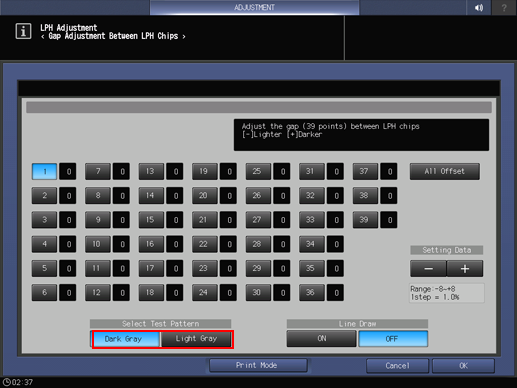Select gap point 13
This screenshot has height=388, width=517.
(x=151, y=171)
